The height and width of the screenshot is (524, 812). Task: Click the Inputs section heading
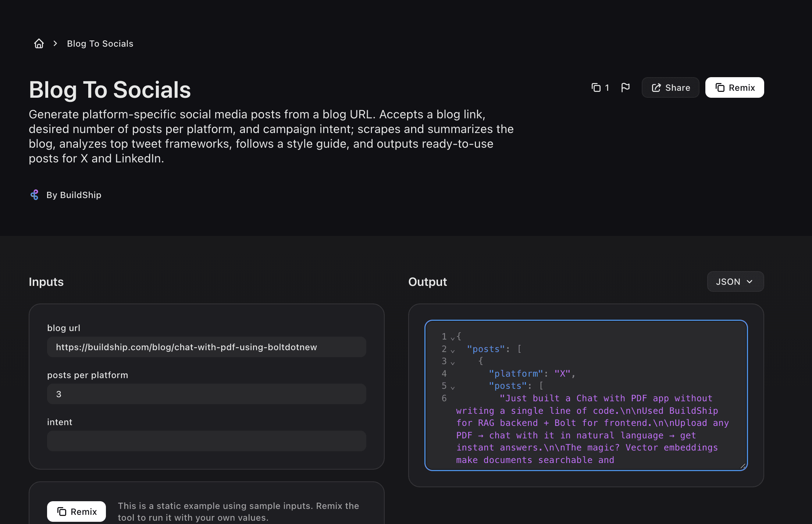click(x=46, y=282)
